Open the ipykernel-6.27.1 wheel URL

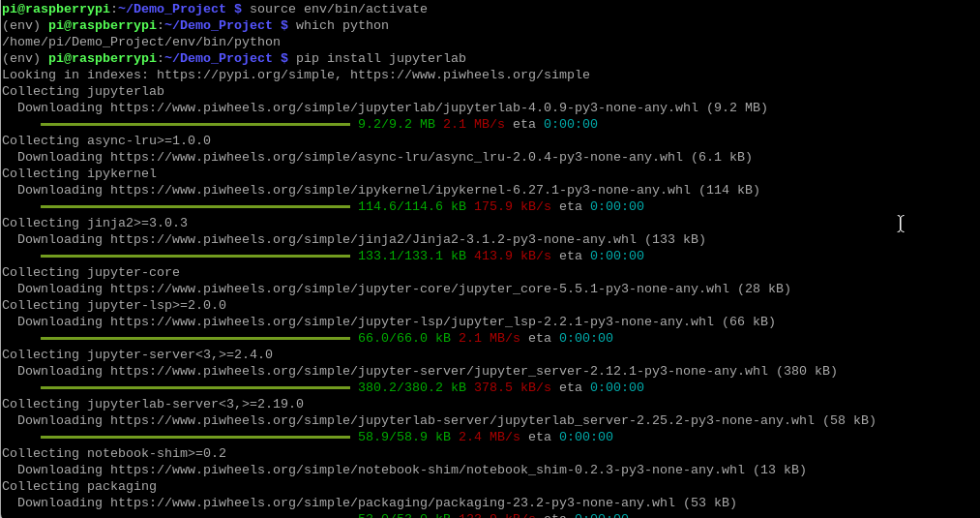[401, 190]
